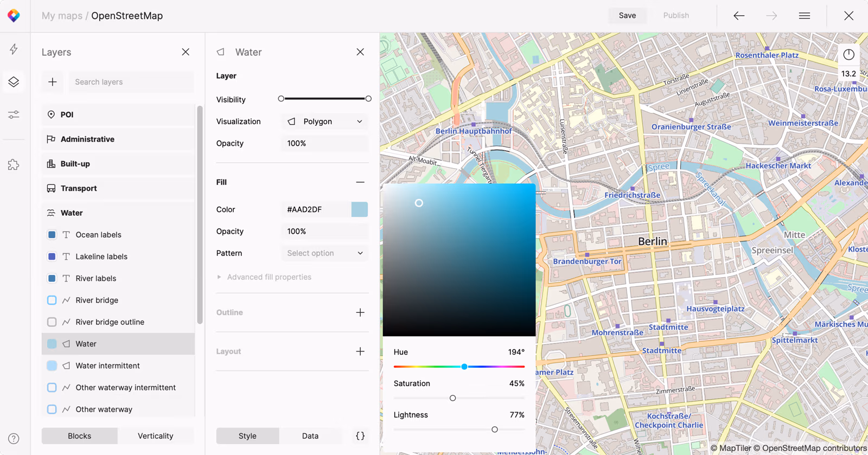Image resolution: width=868 pixels, height=455 pixels.
Task: Open the quick actions lightning icon
Action: [14, 49]
